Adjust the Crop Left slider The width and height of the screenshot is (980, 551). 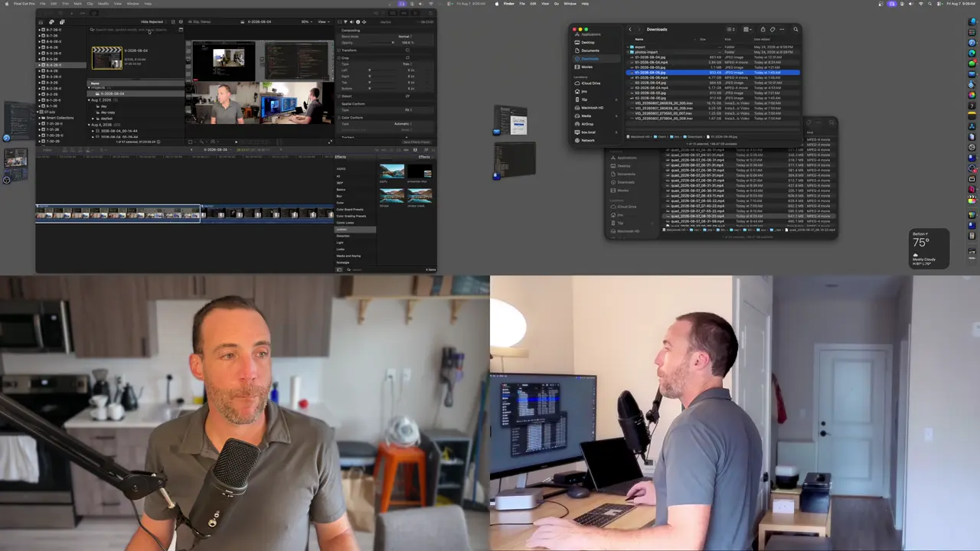pyautogui.click(x=381, y=70)
